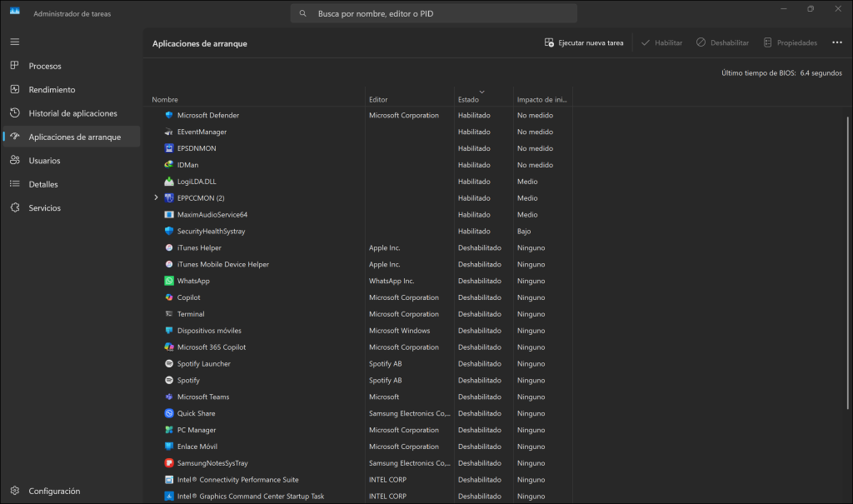Click the iTunes Helper icon
Image resolution: width=853 pixels, height=504 pixels.
(169, 248)
